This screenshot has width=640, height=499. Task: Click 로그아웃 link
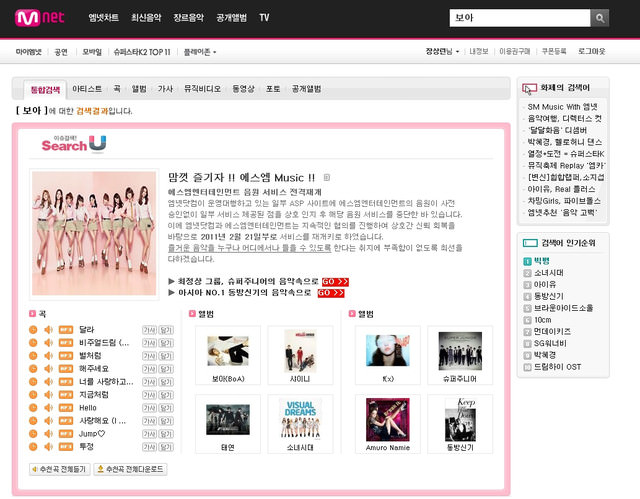coord(591,51)
